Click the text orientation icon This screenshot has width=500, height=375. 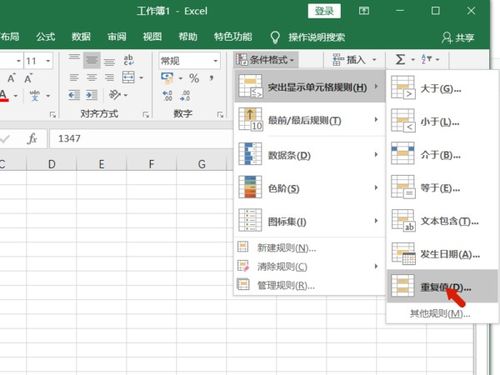[x=115, y=95]
